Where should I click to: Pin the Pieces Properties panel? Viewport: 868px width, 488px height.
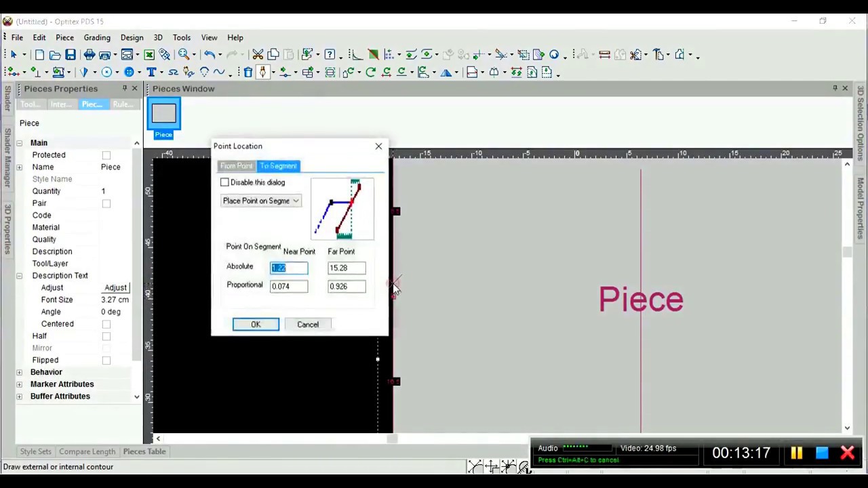click(x=124, y=89)
